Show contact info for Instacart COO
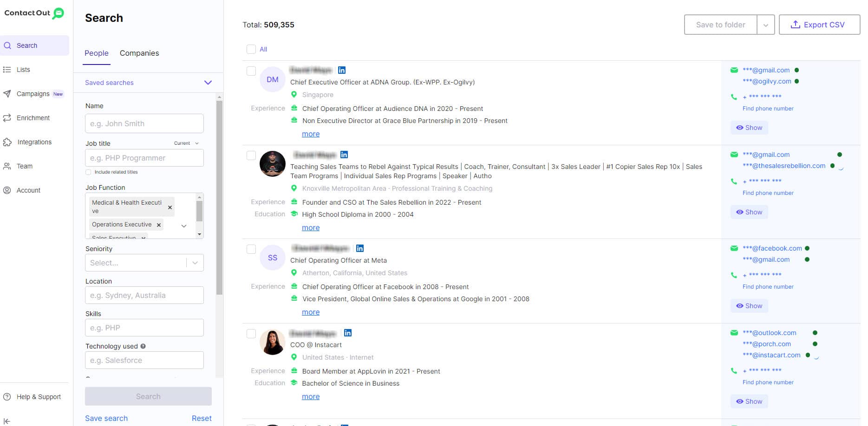Image resolution: width=868 pixels, height=426 pixels. coord(749,401)
